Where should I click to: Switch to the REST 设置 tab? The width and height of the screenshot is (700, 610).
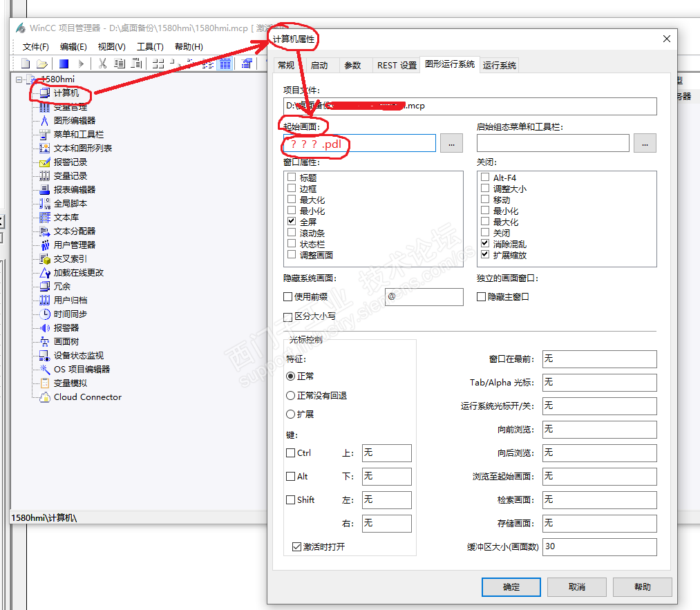(x=397, y=66)
